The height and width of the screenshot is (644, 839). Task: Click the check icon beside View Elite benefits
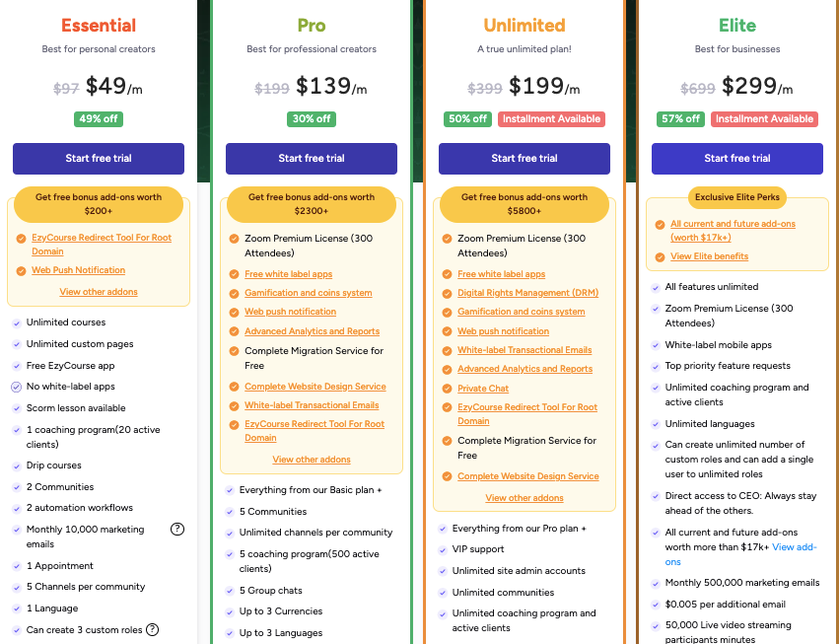(x=660, y=257)
